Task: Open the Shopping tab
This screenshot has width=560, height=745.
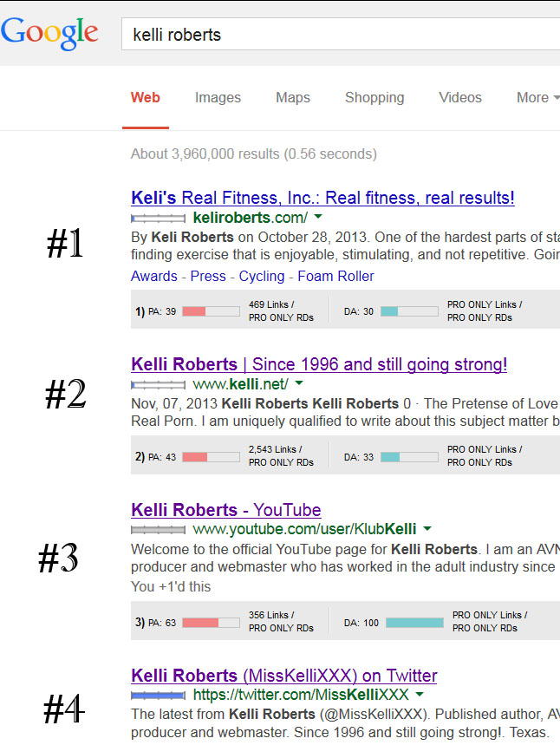Action: click(374, 97)
